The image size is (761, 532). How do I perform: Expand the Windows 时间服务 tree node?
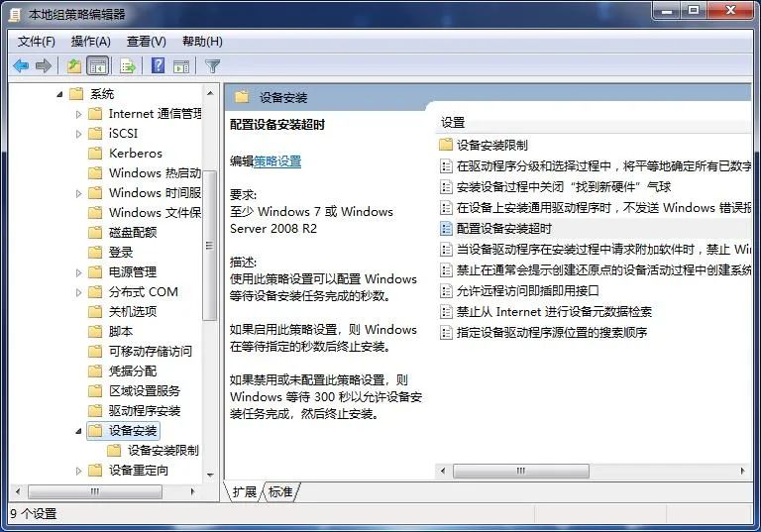point(78,193)
